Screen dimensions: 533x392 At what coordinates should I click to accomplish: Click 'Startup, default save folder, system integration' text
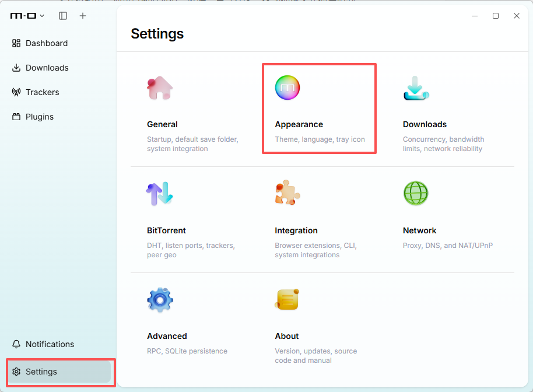(x=193, y=144)
